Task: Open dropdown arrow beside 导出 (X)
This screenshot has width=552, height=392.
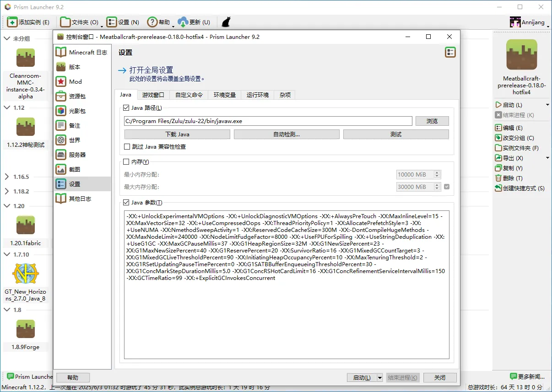Action: pyautogui.click(x=548, y=158)
